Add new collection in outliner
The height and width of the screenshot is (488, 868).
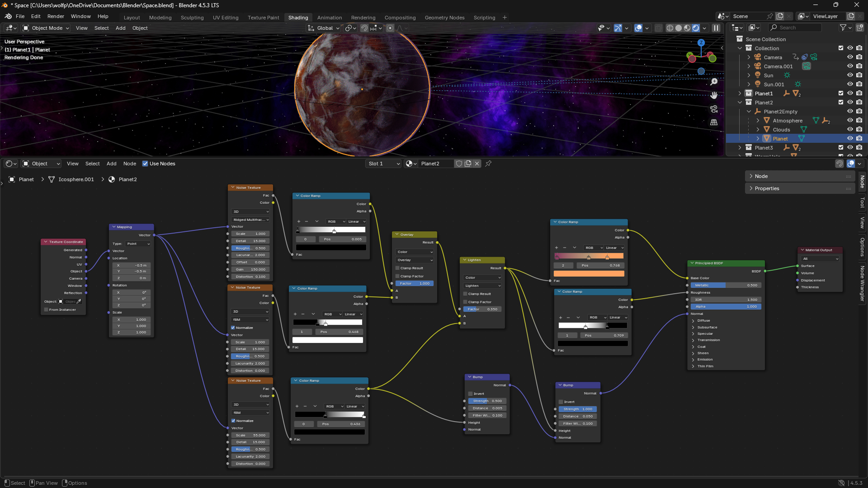859,28
